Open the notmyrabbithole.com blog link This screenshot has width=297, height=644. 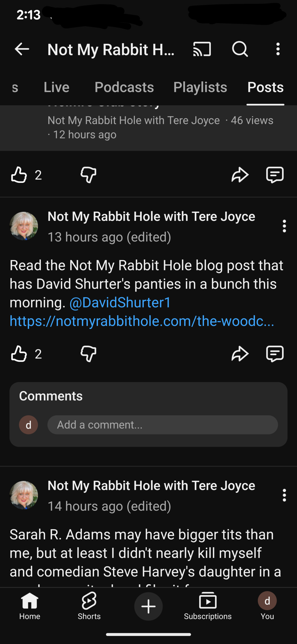142,321
